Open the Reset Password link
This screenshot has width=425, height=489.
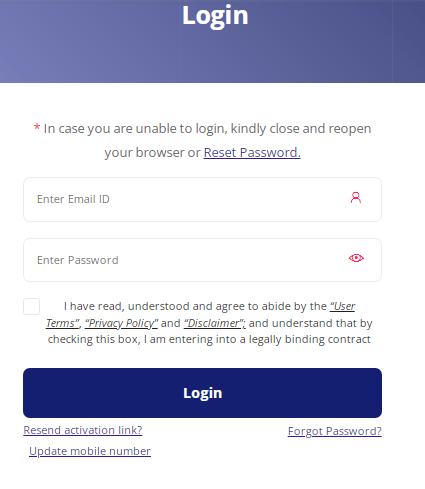pos(252,153)
